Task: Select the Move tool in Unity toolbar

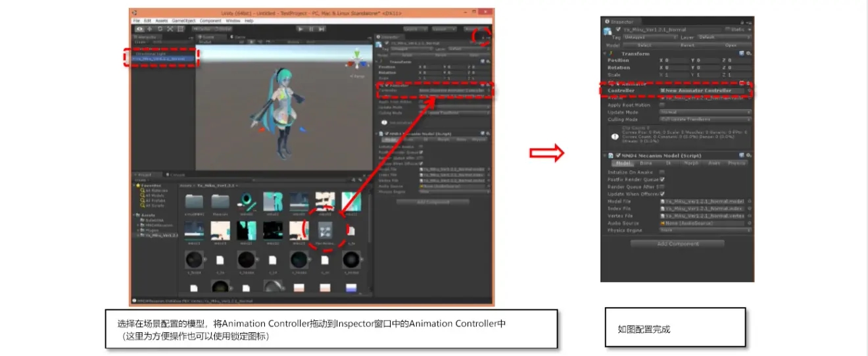Action: pos(150,28)
